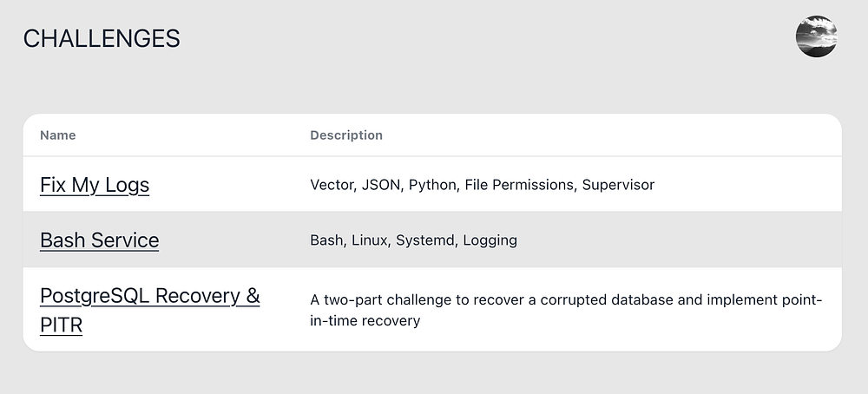868x394 pixels.
Task: Click Python in the Fix My Logs description
Action: click(432, 185)
